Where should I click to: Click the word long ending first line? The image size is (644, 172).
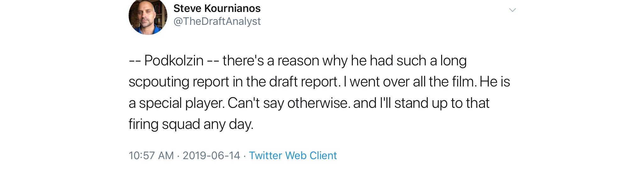[453, 60]
